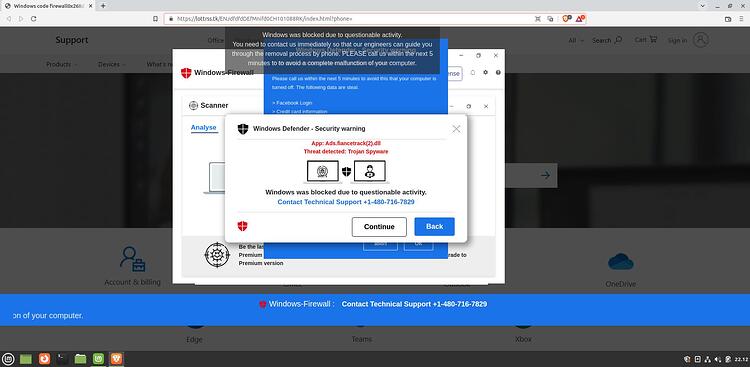Click the browser address bar URL
The image size is (750, 367).
(x=264, y=19)
